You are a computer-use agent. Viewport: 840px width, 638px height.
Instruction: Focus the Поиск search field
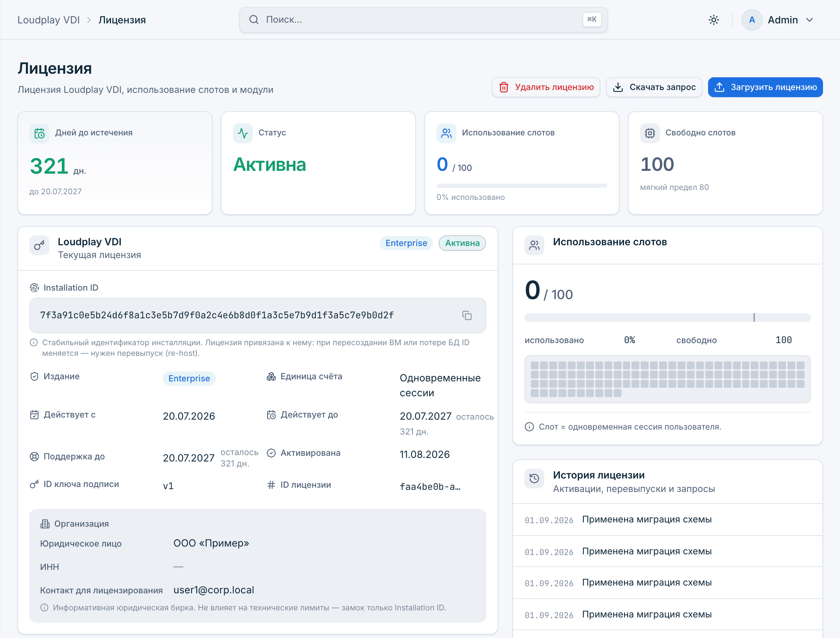click(x=423, y=20)
